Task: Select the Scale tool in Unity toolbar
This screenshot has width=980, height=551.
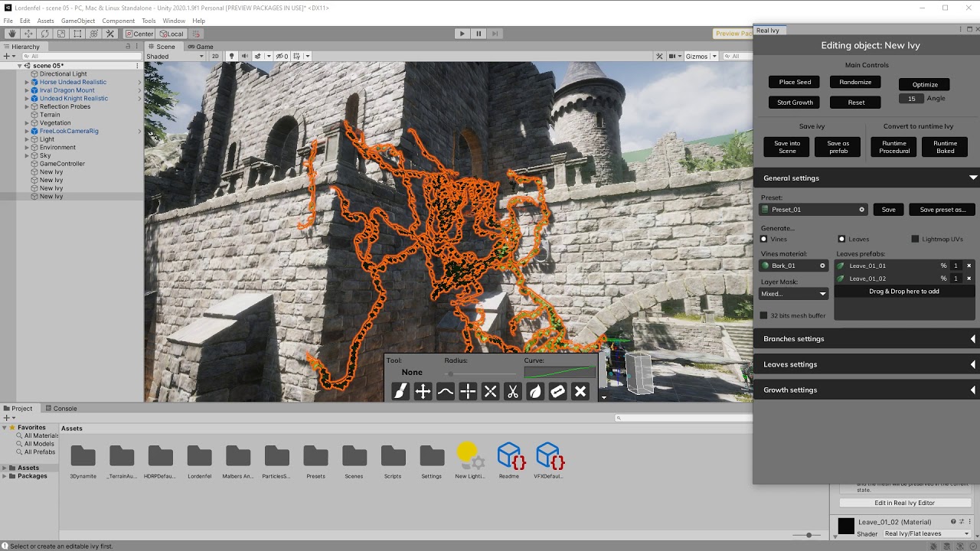Action: pos(61,34)
